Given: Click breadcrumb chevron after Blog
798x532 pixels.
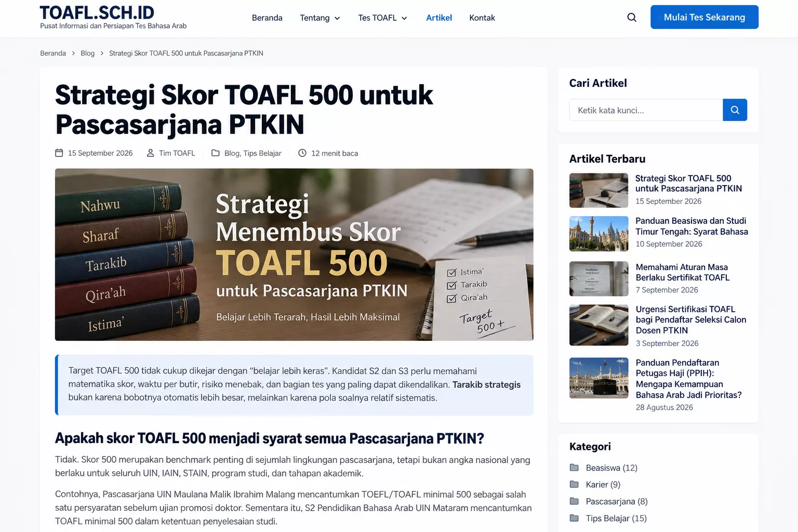Looking at the screenshot, I should pyautogui.click(x=102, y=54).
